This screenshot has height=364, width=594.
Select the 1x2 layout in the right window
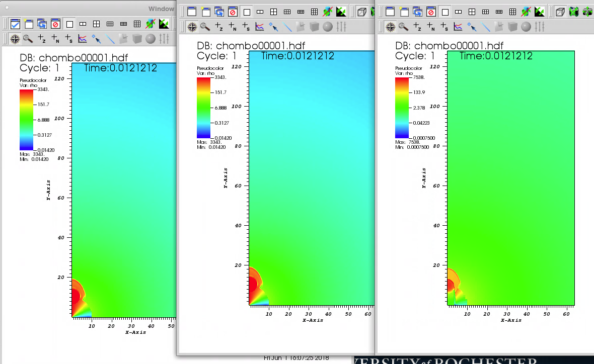(459, 12)
